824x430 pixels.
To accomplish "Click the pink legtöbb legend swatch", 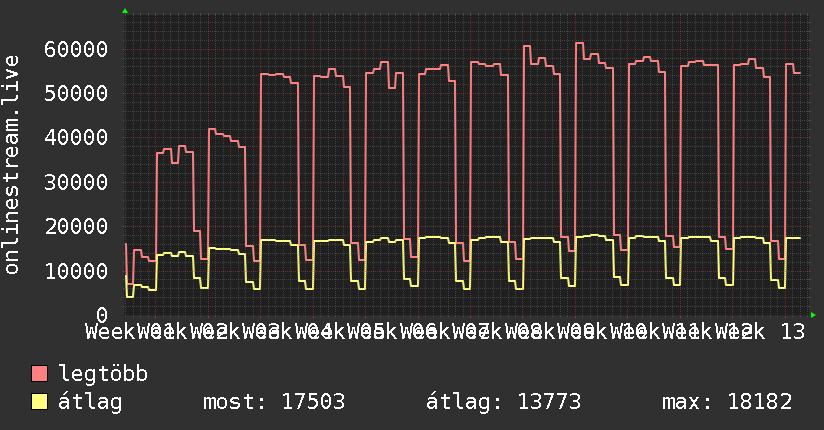I will point(39,374).
